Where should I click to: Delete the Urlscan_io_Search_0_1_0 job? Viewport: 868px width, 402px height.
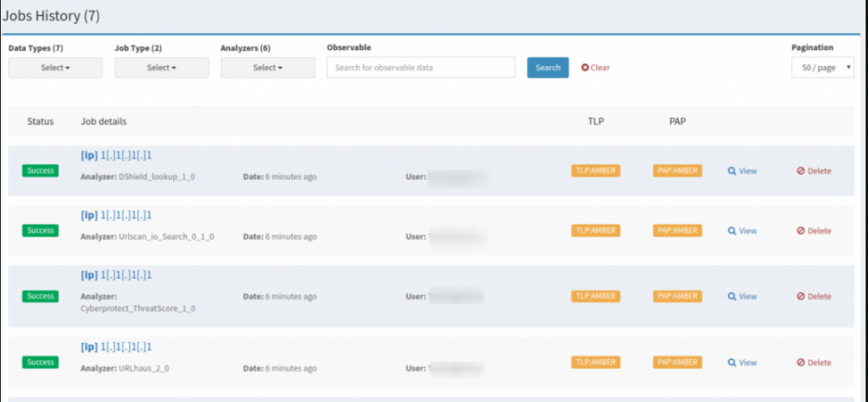pyautogui.click(x=814, y=231)
